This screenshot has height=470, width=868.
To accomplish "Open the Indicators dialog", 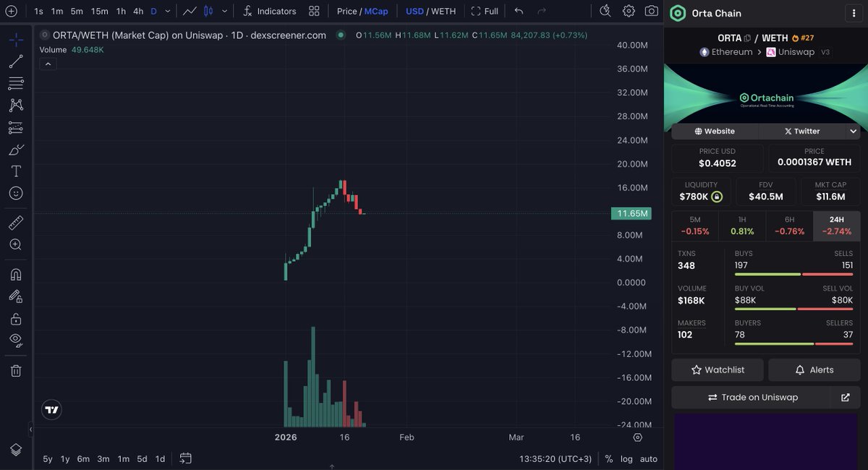I will pyautogui.click(x=269, y=11).
